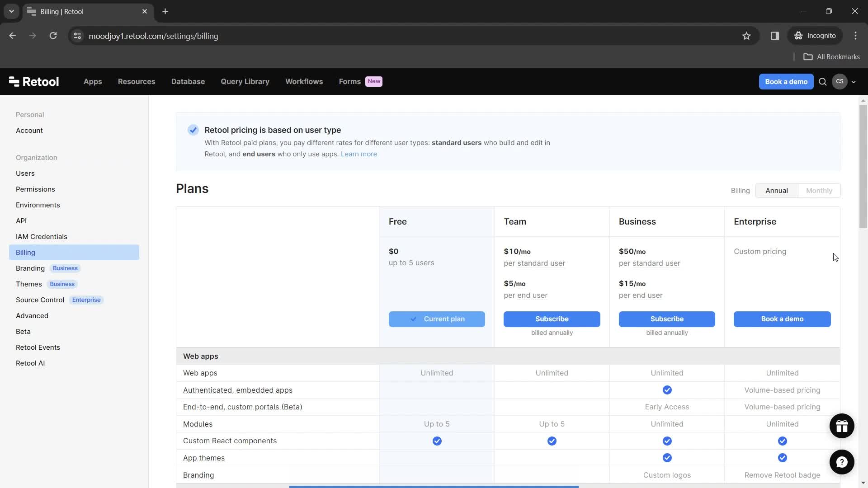Screen dimensions: 868x488
Task: Select Business plan Subscribe button
Action: (x=667, y=319)
